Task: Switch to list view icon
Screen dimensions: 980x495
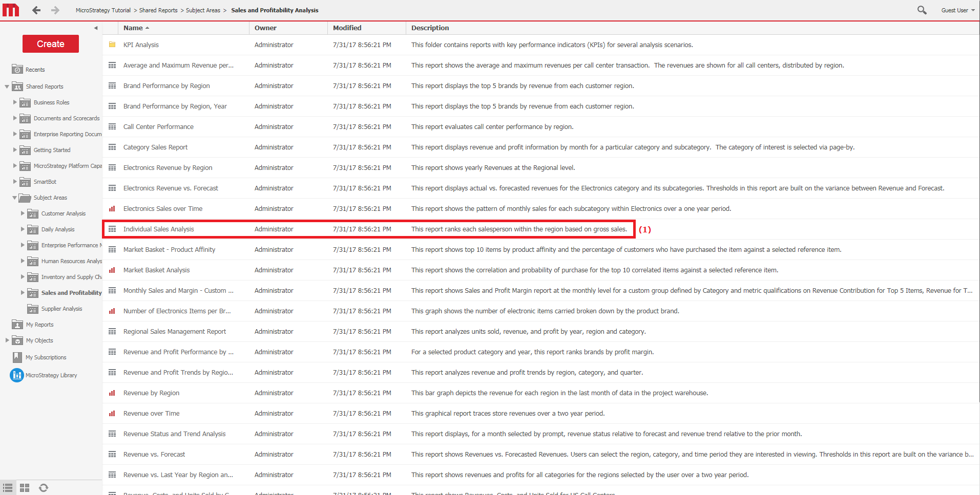Action: 8,488
